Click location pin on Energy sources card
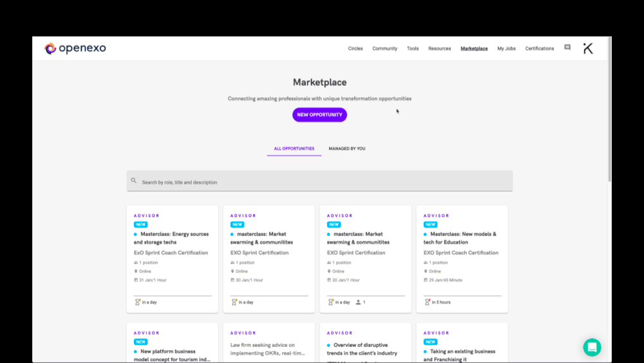 [x=136, y=271]
